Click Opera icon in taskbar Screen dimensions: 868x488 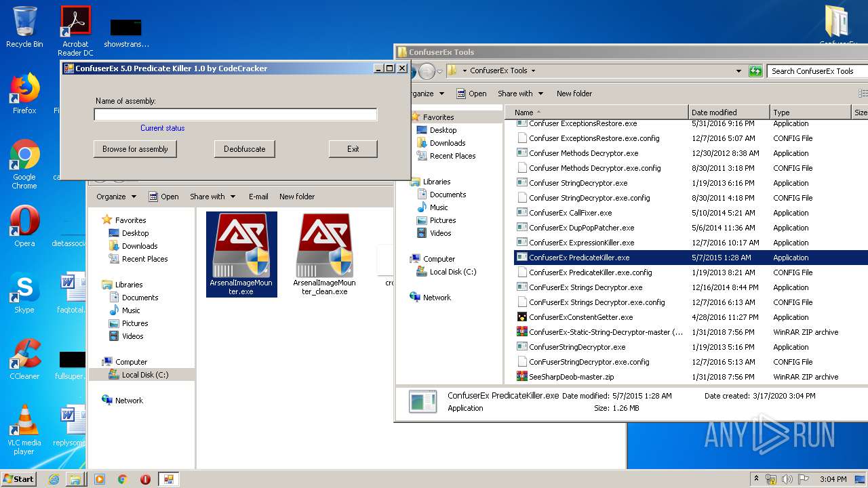coord(145,479)
